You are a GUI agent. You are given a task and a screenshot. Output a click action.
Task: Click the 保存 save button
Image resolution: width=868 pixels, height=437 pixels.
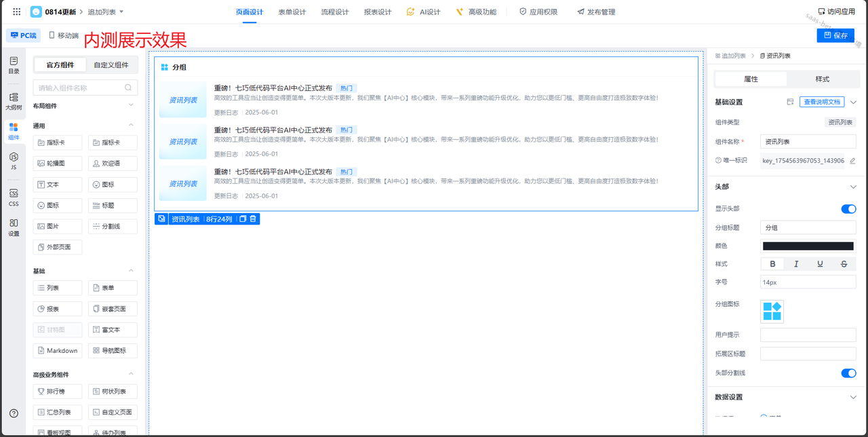(835, 35)
